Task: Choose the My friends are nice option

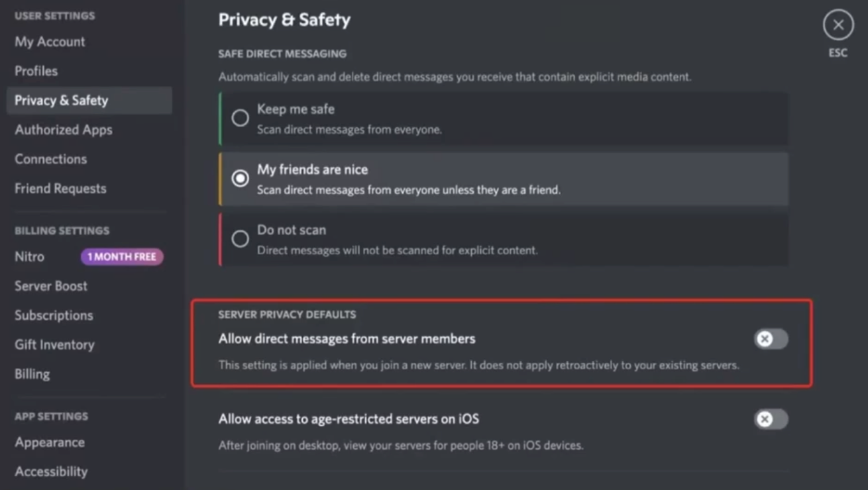Action: click(x=240, y=178)
